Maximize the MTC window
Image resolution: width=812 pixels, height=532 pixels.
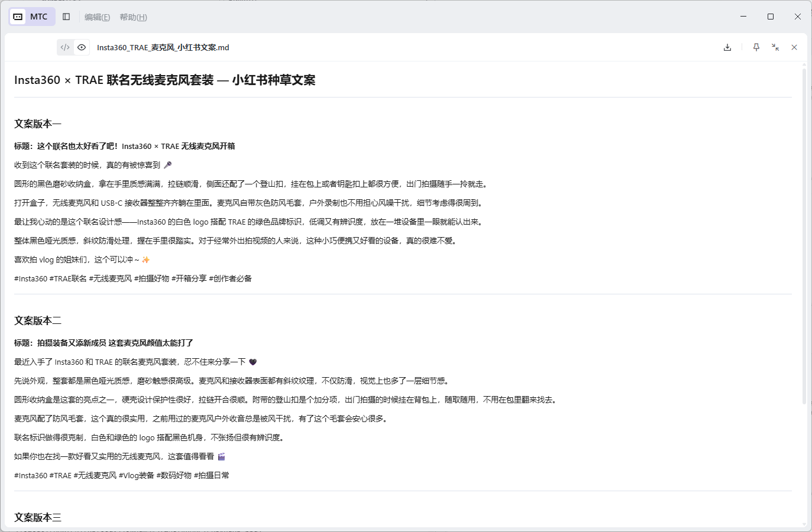click(771, 17)
